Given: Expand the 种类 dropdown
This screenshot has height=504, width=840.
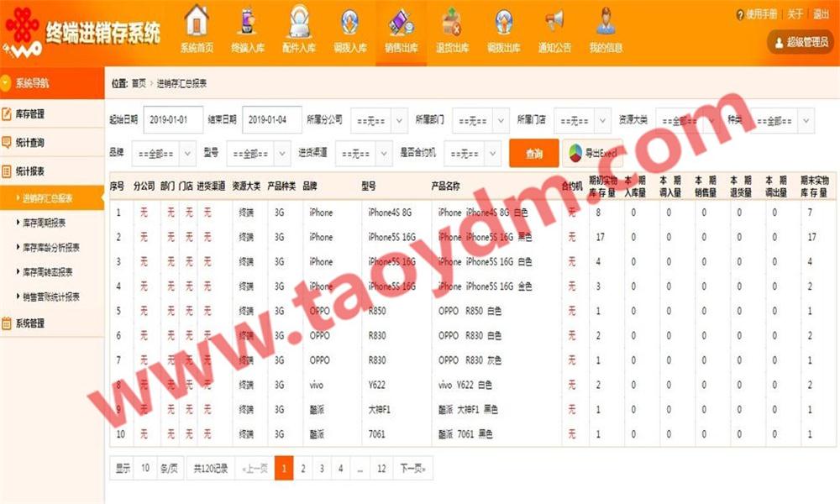Looking at the screenshot, I should coord(782,120).
